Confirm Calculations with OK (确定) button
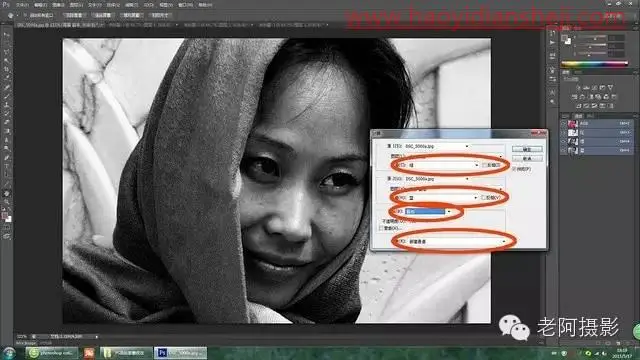Screen dimensions: 640x360 (527, 149)
